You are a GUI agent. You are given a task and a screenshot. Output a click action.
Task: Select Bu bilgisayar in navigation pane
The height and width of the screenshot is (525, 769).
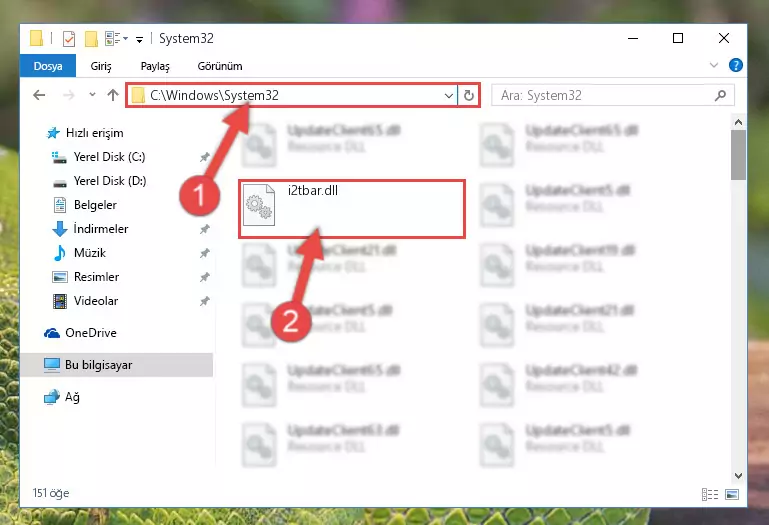click(x=99, y=365)
